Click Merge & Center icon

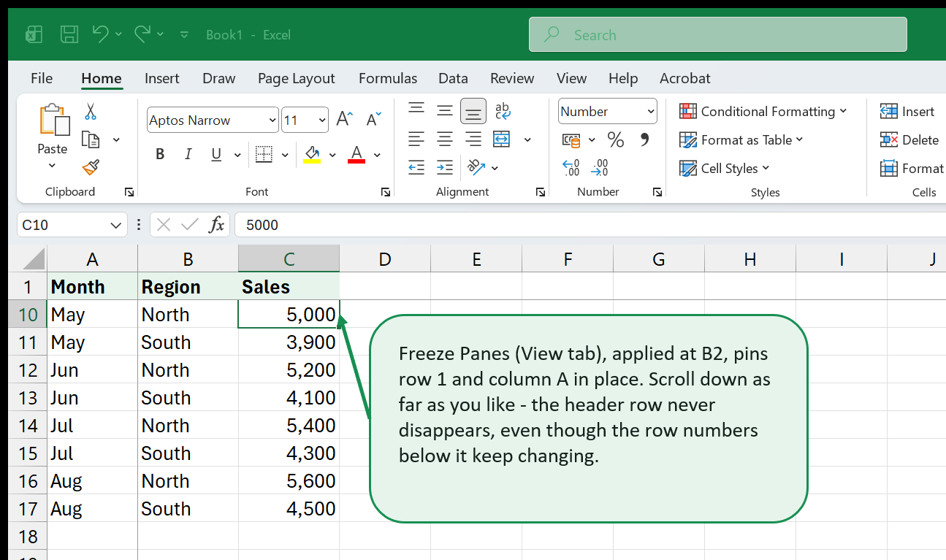(501, 139)
